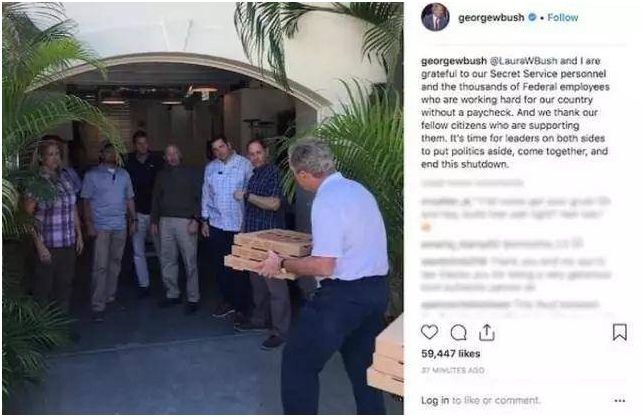Like the post with the heart icon

click(430, 332)
